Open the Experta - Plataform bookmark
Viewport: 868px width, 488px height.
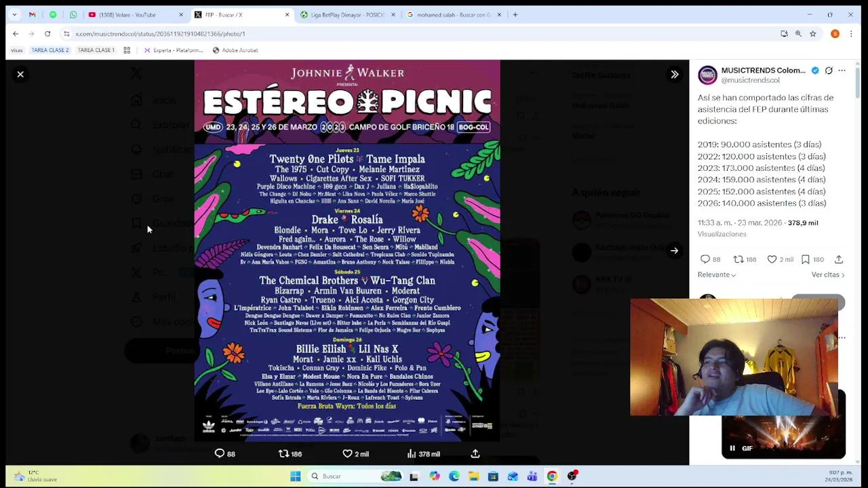(x=173, y=50)
